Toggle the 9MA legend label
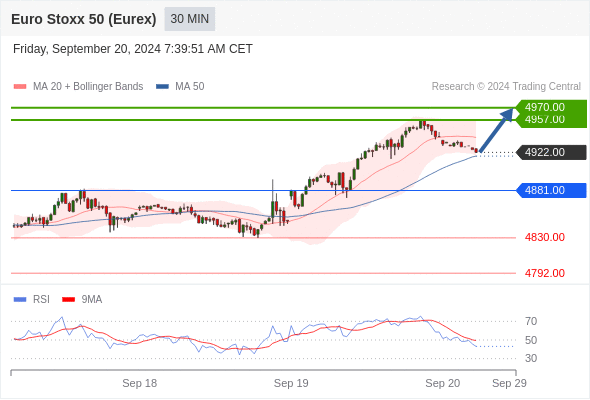Screen dimensions: 590x400 point(92,300)
